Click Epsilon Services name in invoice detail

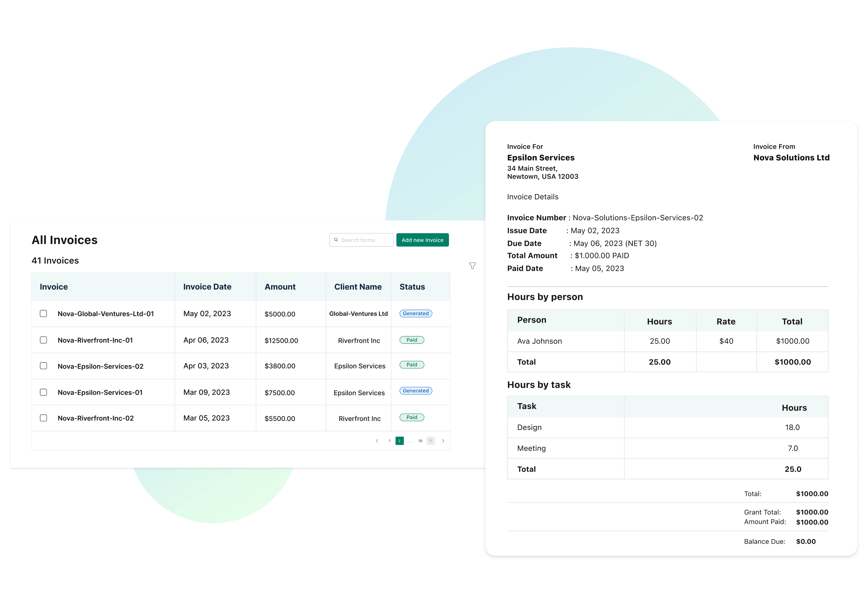pyautogui.click(x=540, y=158)
